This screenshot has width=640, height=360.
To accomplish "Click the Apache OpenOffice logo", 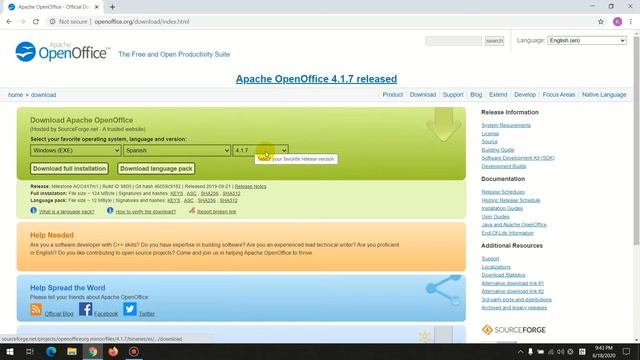I will [x=62, y=52].
